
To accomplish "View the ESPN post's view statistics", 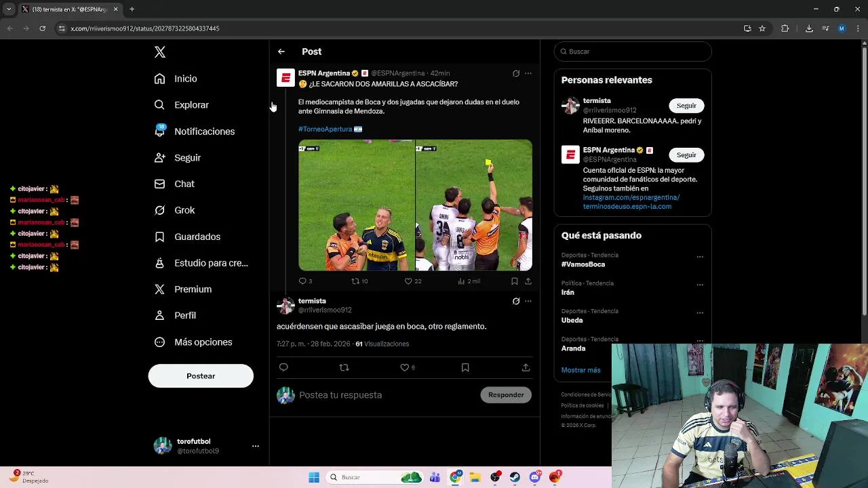I will pyautogui.click(x=469, y=281).
